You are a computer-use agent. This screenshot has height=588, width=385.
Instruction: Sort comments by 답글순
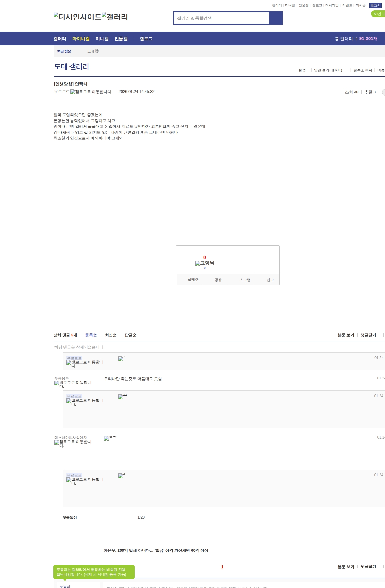point(131,335)
